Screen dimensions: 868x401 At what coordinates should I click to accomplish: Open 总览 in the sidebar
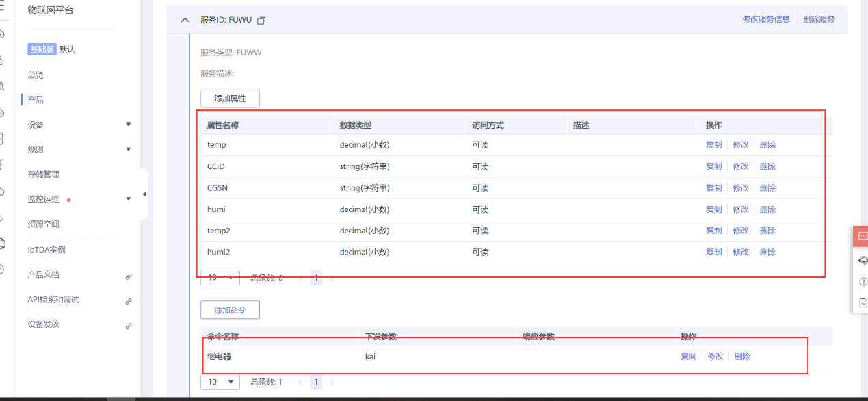click(x=36, y=75)
